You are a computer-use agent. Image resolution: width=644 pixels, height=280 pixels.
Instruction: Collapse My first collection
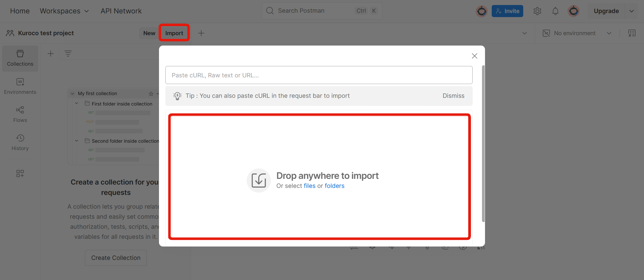point(72,94)
